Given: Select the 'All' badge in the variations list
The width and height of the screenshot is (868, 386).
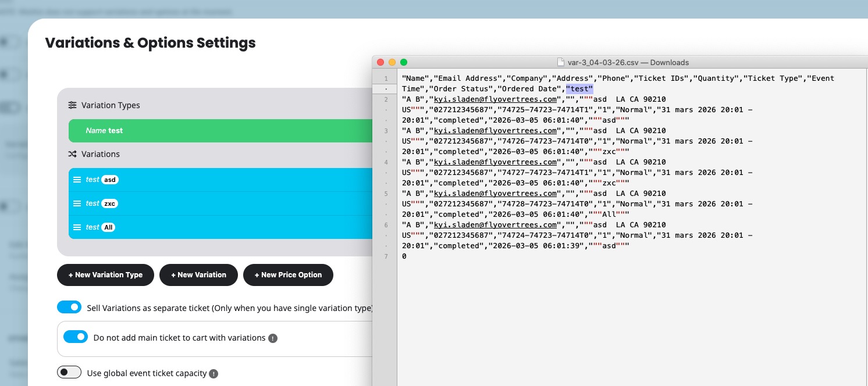Looking at the screenshot, I should tap(108, 227).
